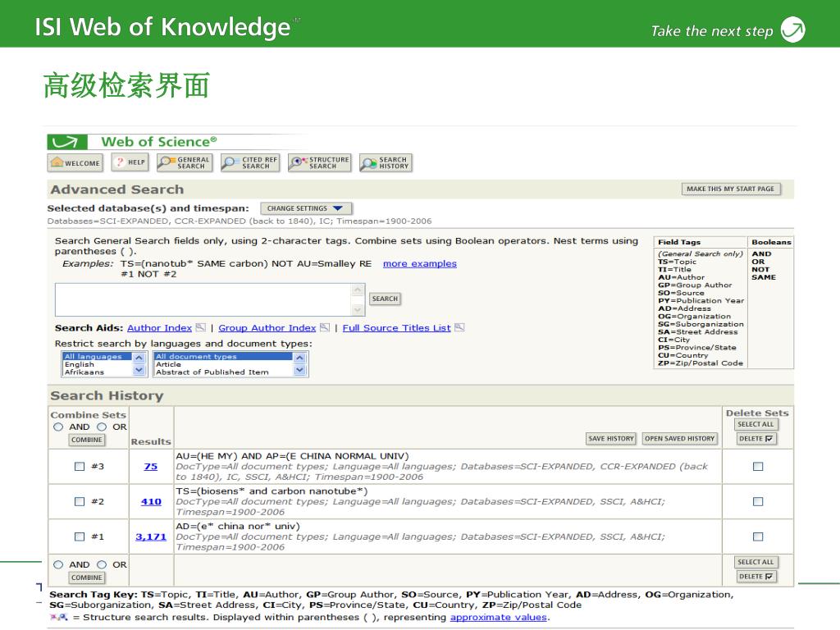Open the approximate values link
Screen dimensions: 840x630
pyautogui.click(x=498, y=617)
